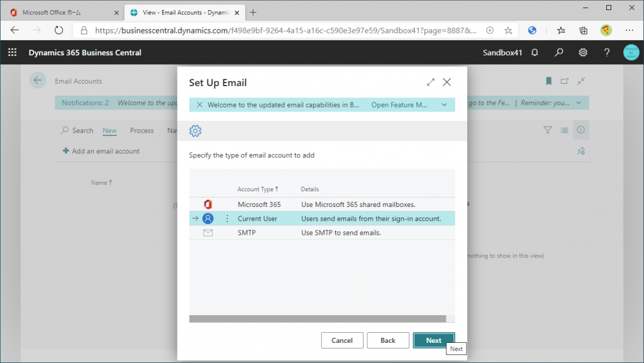
Task: Open the app launcher waffle menu
Action: tap(13, 52)
